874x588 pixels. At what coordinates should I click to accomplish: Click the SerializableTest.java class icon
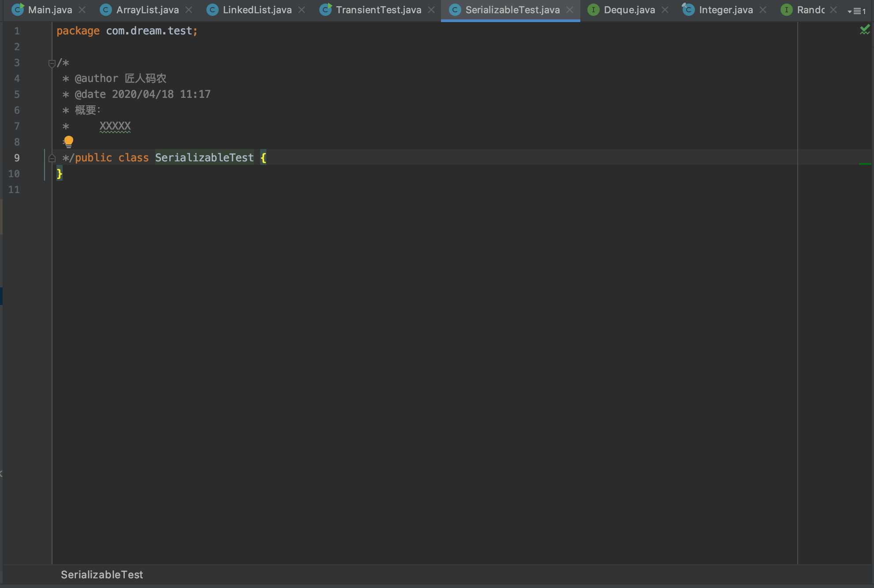coord(455,10)
